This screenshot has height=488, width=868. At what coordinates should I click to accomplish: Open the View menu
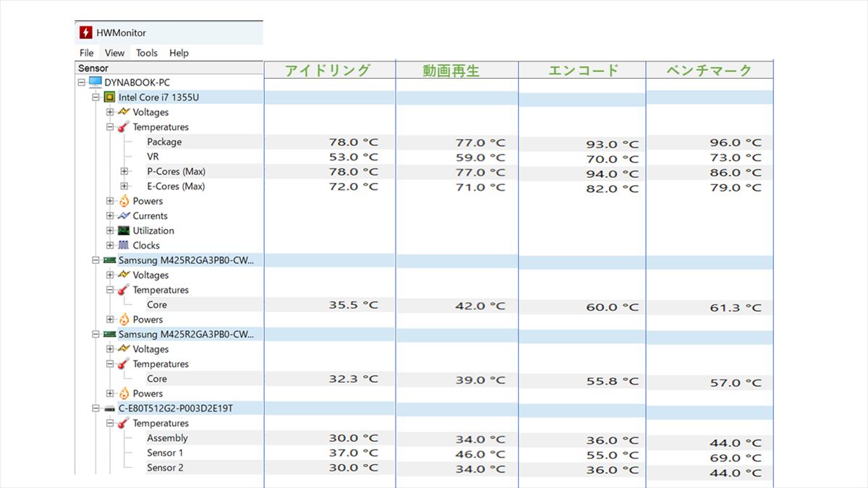tap(114, 53)
